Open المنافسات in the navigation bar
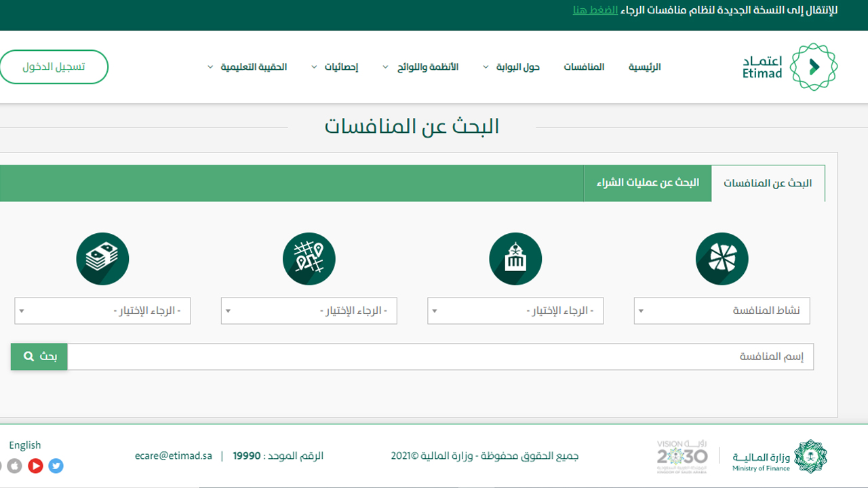 (x=584, y=67)
